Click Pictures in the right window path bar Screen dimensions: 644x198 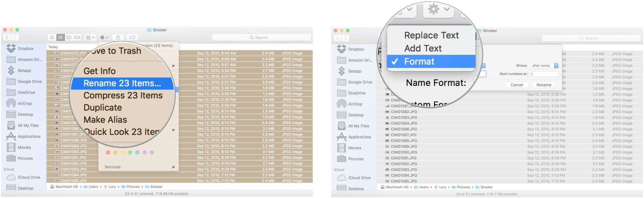click(461, 187)
